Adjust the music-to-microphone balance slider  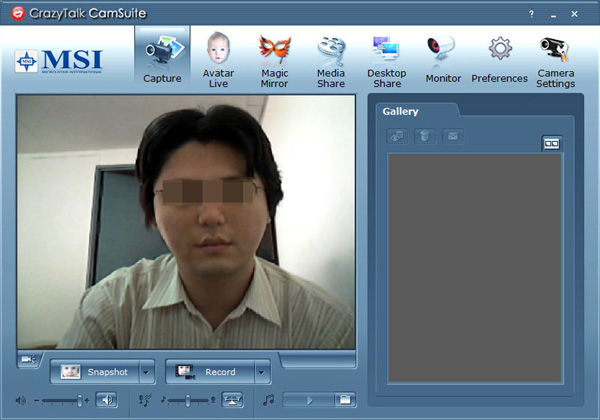click(188, 400)
